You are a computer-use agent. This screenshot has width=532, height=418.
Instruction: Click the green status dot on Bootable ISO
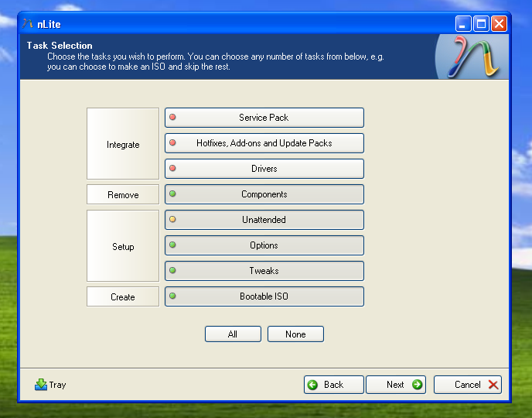tap(172, 296)
